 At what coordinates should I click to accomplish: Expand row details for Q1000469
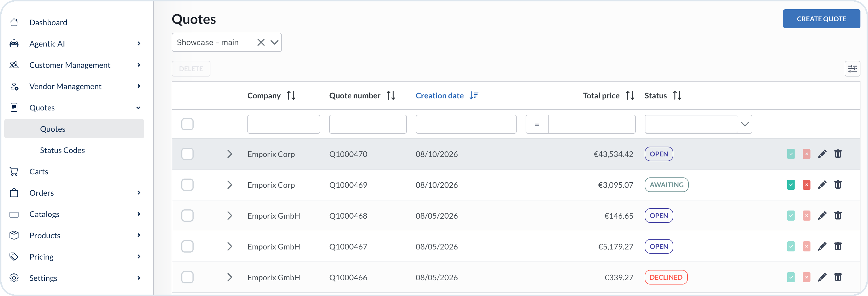229,185
